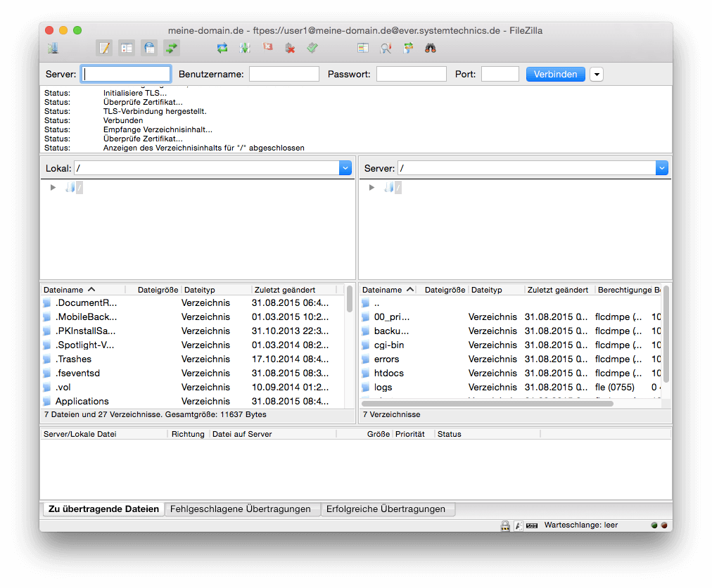Image resolution: width=712 pixels, height=588 pixels.
Task: Switch to Erfolgreiche Übertragungen tab
Action: point(386,509)
